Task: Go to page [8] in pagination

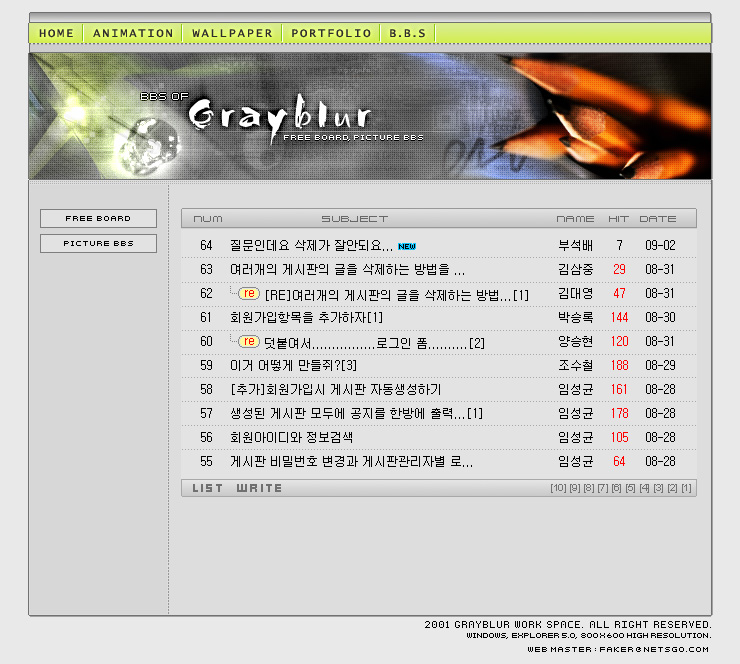Action: 589,488
